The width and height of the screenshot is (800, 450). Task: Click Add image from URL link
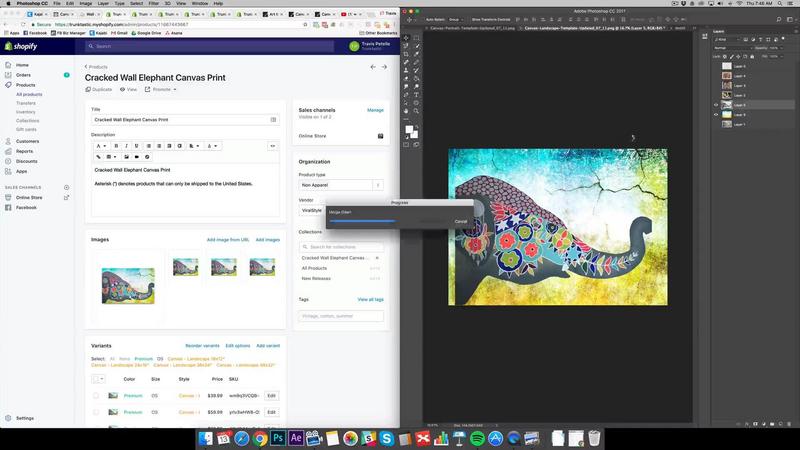[228, 240]
